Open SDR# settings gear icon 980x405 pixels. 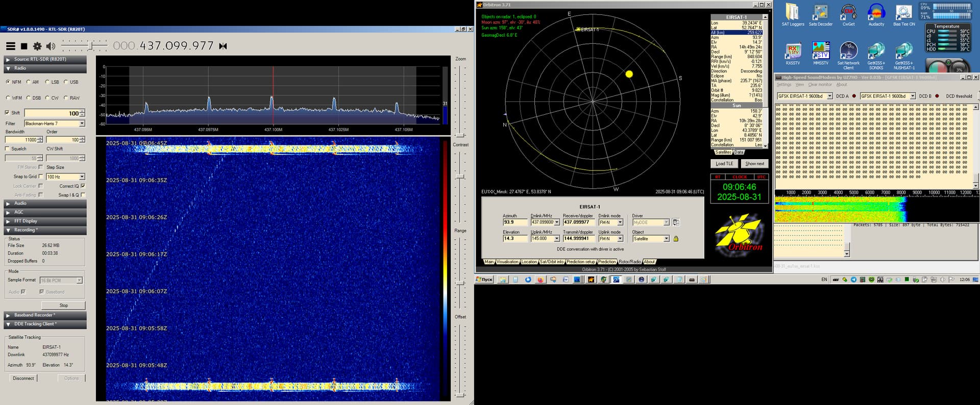37,46
